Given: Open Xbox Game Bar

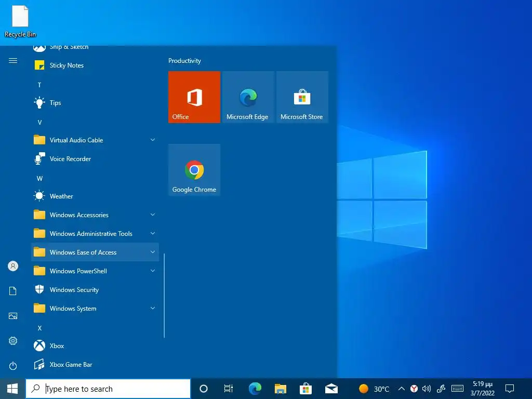Looking at the screenshot, I should [95, 364].
